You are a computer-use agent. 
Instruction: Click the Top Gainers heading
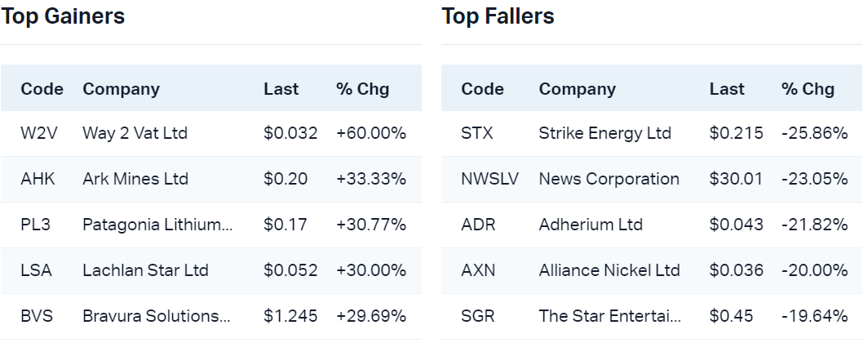pyautogui.click(x=63, y=16)
